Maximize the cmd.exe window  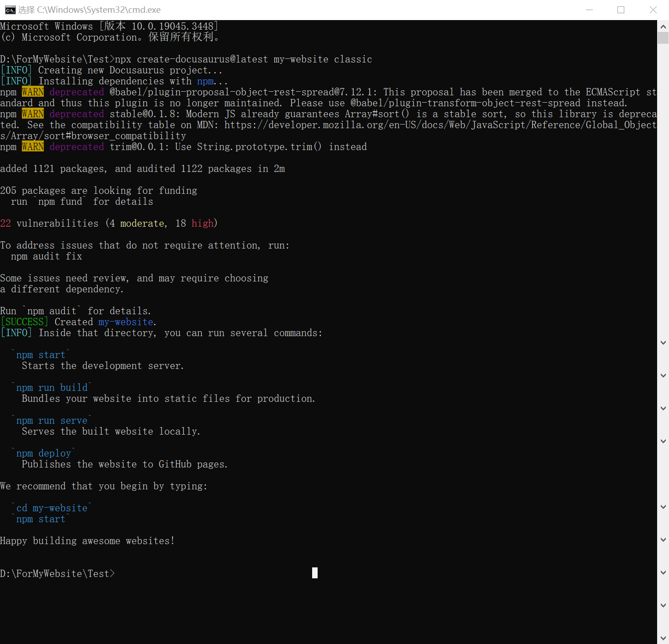coord(621,10)
